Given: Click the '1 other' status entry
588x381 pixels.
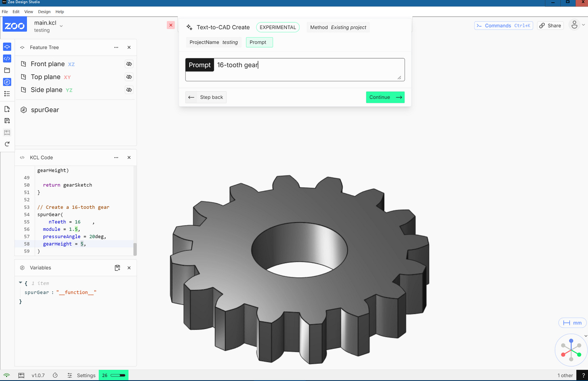Looking at the screenshot, I should tap(565, 376).
